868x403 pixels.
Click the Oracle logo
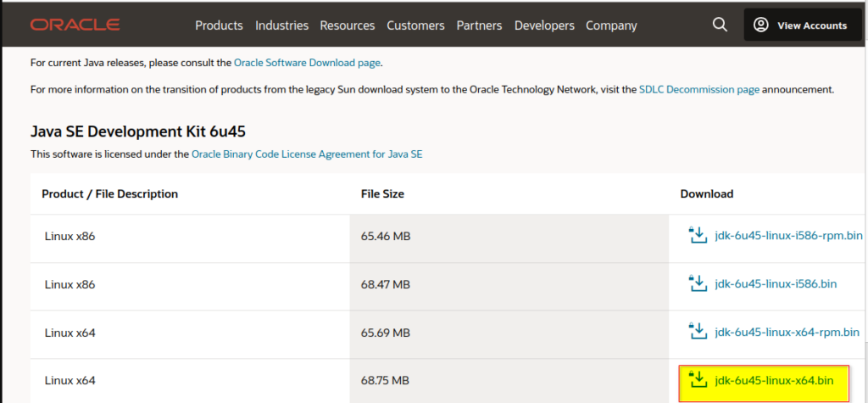[x=75, y=25]
